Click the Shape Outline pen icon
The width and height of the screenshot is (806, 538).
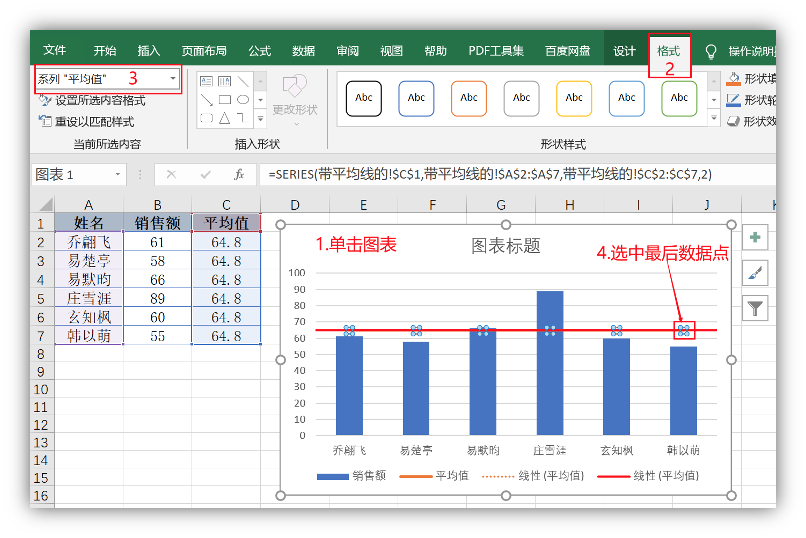point(733,100)
